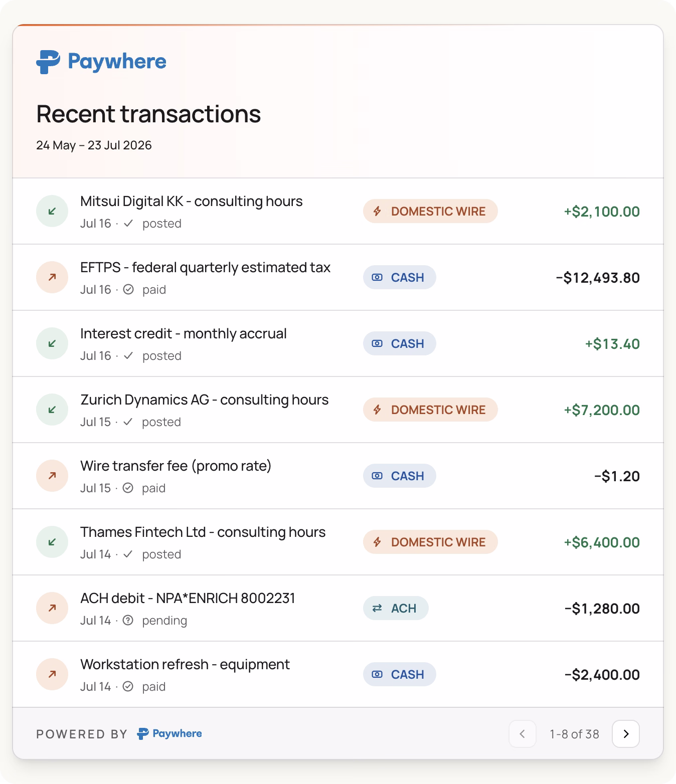Click the outgoing arrow icon for EFTPS tax payment
The height and width of the screenshot is (784, 676).
52,277
